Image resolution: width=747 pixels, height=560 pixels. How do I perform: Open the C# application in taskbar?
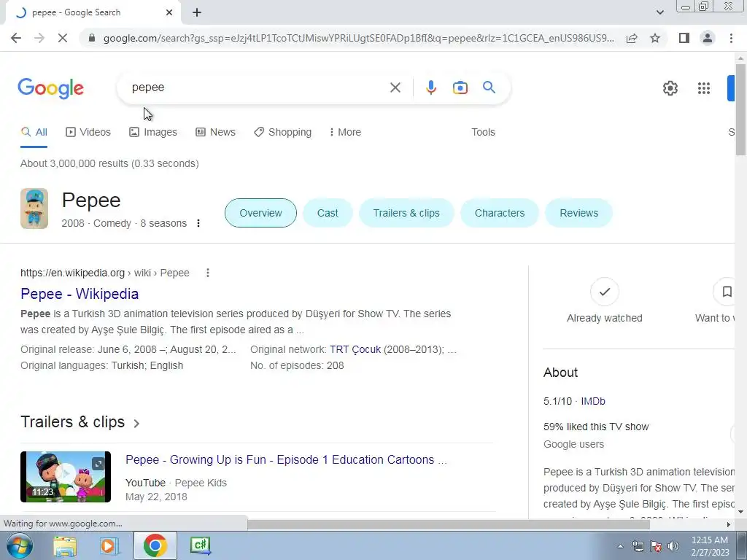[200, 545]
